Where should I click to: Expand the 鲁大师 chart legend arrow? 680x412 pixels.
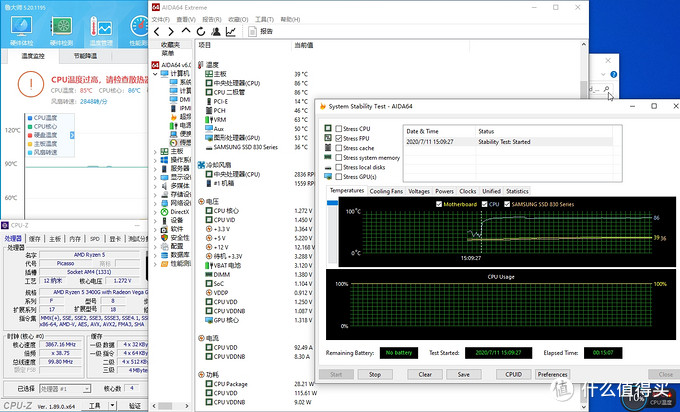click(x=72, y=135)
